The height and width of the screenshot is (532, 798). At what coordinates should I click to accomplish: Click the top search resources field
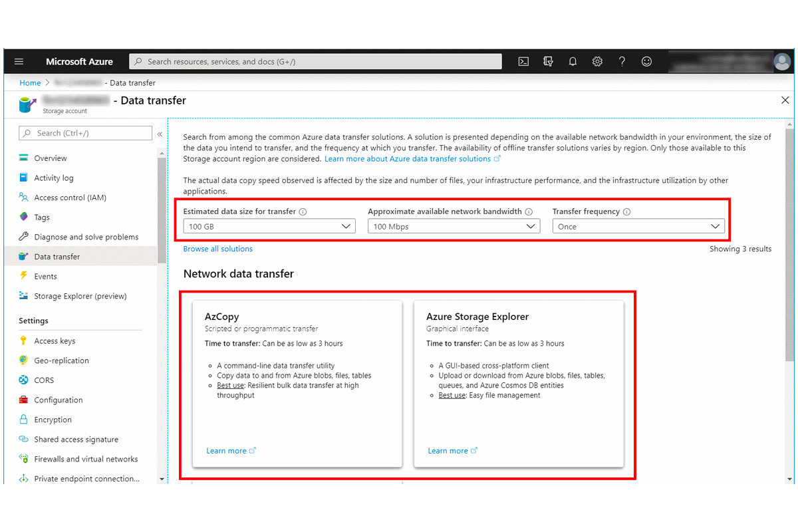[315, 61]
